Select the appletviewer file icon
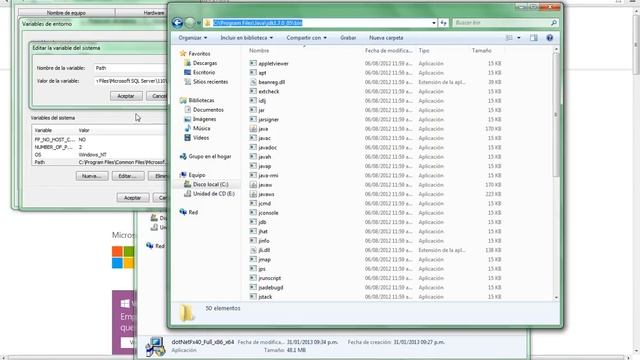The image size is (640, 360). [x=253, y=63]
